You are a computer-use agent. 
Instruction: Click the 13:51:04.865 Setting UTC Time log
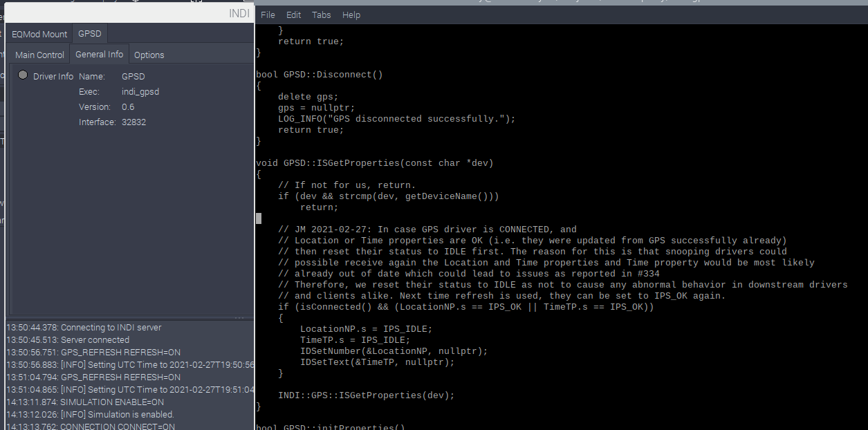pyautogui.click(x=130, y=390)
